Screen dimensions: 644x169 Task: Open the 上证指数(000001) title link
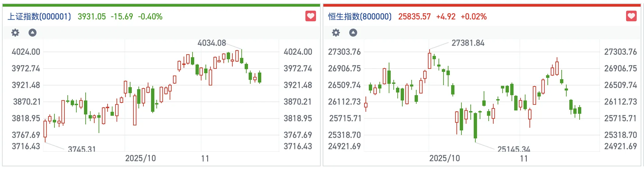(39, 17)
